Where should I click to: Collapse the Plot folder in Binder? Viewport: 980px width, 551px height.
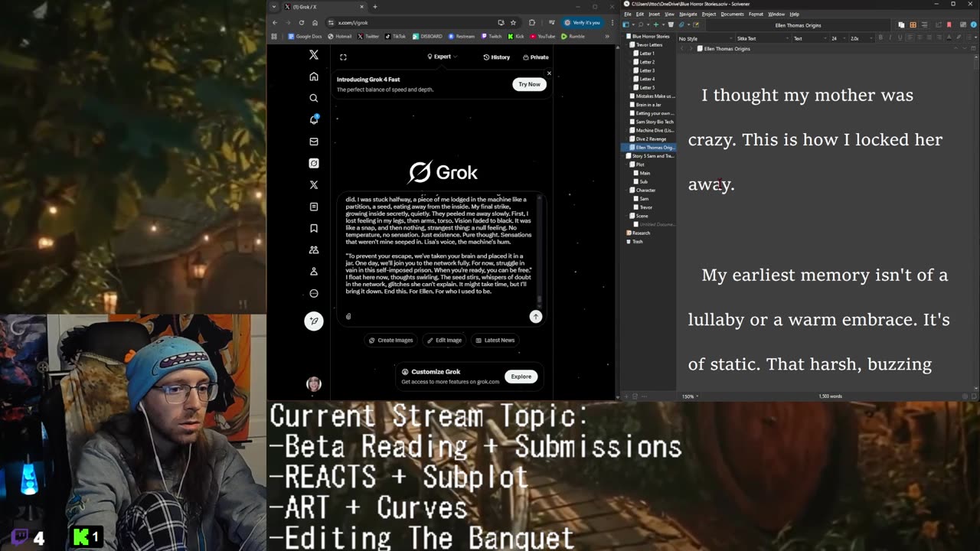(x=628, y=165)
